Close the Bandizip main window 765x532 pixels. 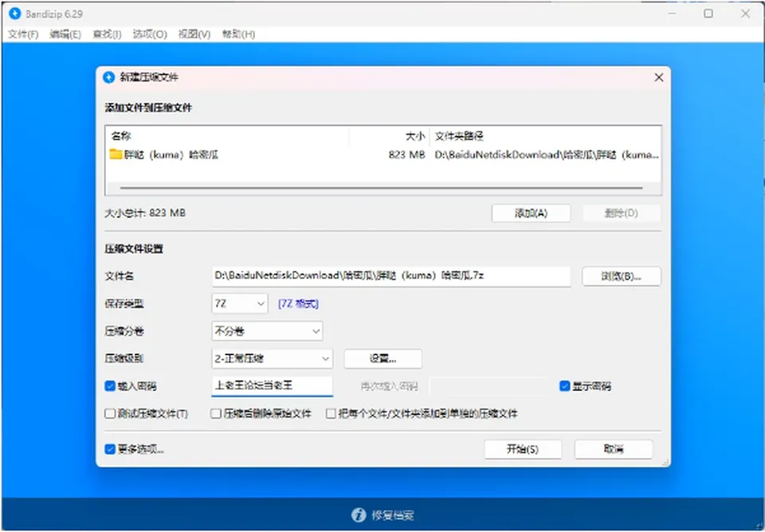click(x=746, y=14)
